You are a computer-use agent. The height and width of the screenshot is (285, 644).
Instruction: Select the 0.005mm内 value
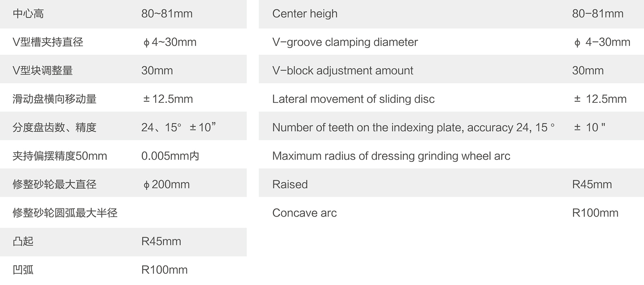click(170, 156)
